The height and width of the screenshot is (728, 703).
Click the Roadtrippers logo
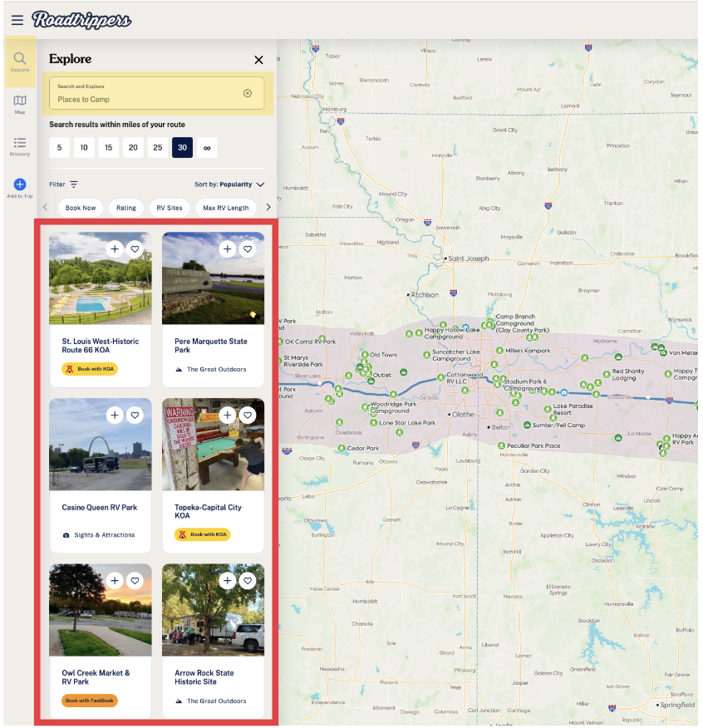[81, 20]
